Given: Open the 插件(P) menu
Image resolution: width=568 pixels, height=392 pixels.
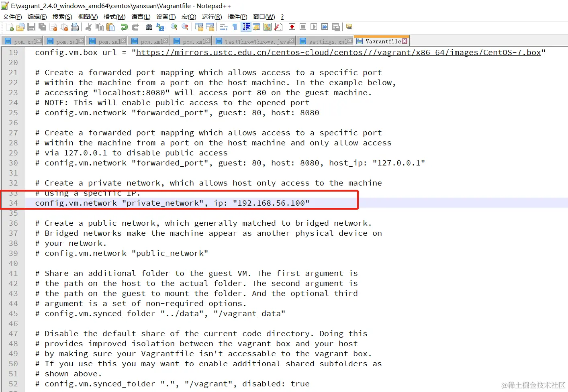Looking at the screenshot, I should [x=237, y=16].
